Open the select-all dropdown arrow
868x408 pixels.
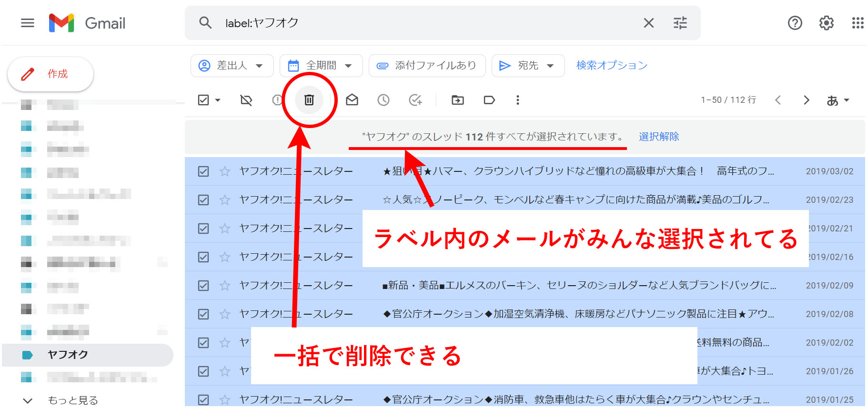pos(218,100)
